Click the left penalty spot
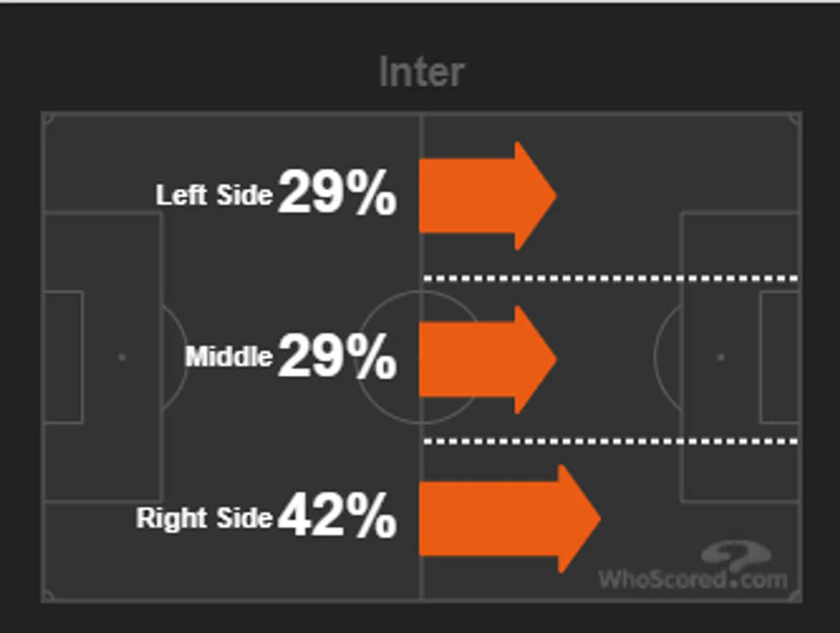The width and height of the screenshot is (840, 633). point(122,357)
